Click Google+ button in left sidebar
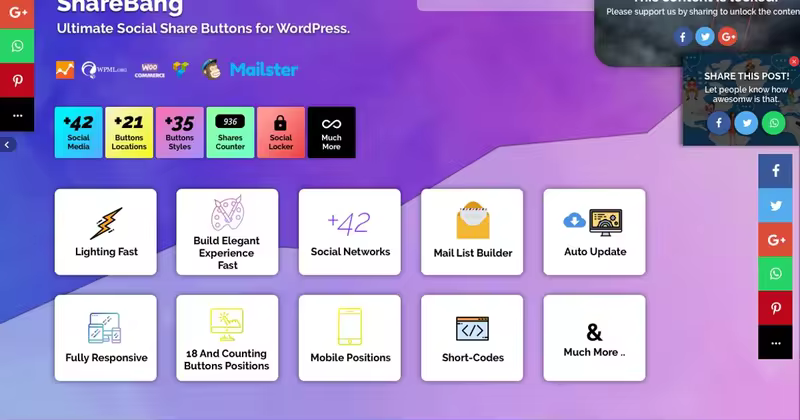The height and width of the screenshot is (420, 800). pyautogui.click(x=17, y=13)
